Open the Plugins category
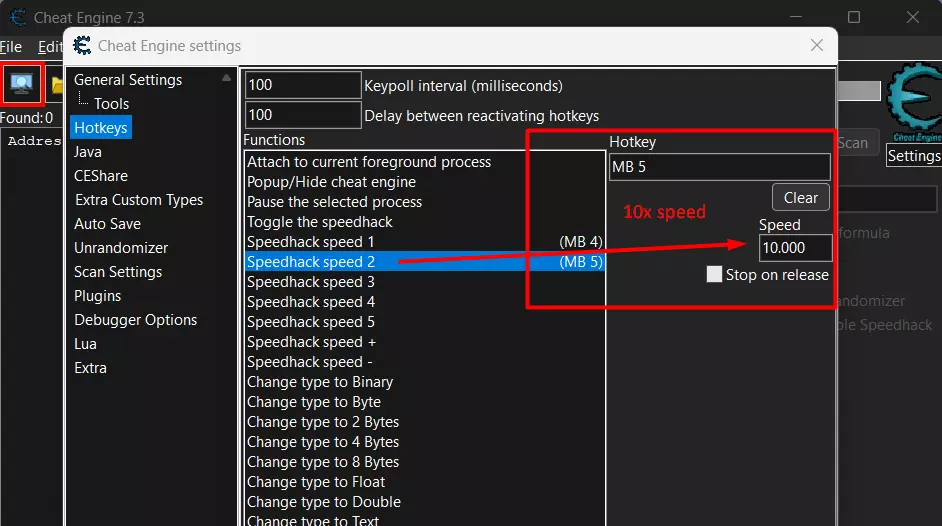 click(x=97, y=296)
